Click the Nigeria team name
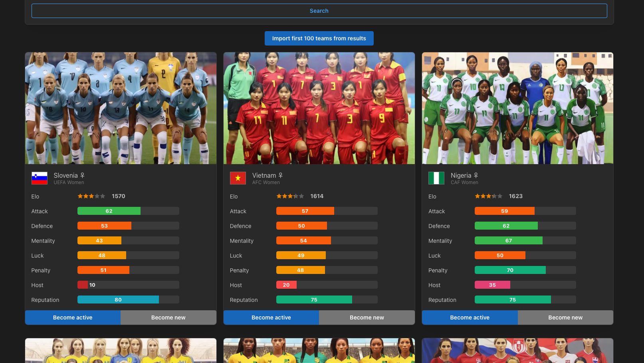This screenshot has width=644, height=363. 461,175
